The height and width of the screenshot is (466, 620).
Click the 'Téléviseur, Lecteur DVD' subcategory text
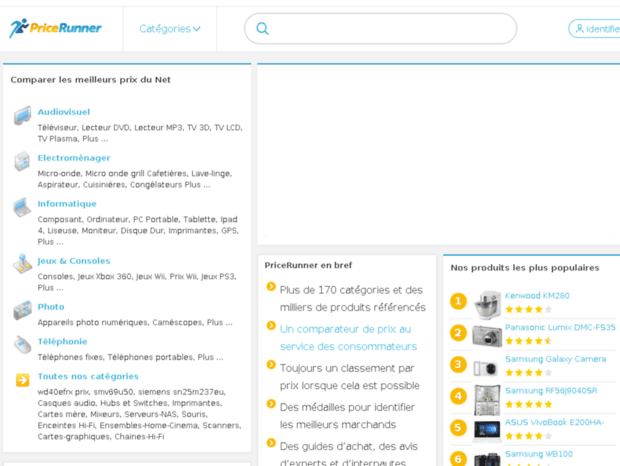(140, 133)
